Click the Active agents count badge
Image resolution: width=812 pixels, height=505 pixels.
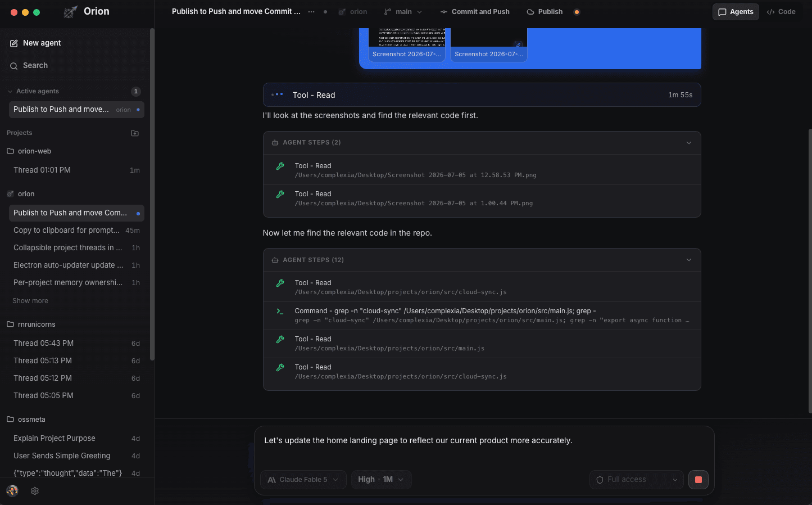135,92
